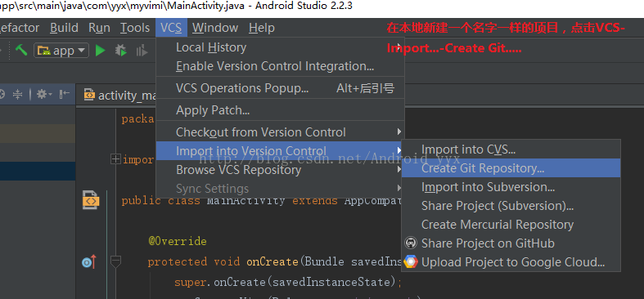
Task: Click the override method gutter icon
Action: click(89, 261)
